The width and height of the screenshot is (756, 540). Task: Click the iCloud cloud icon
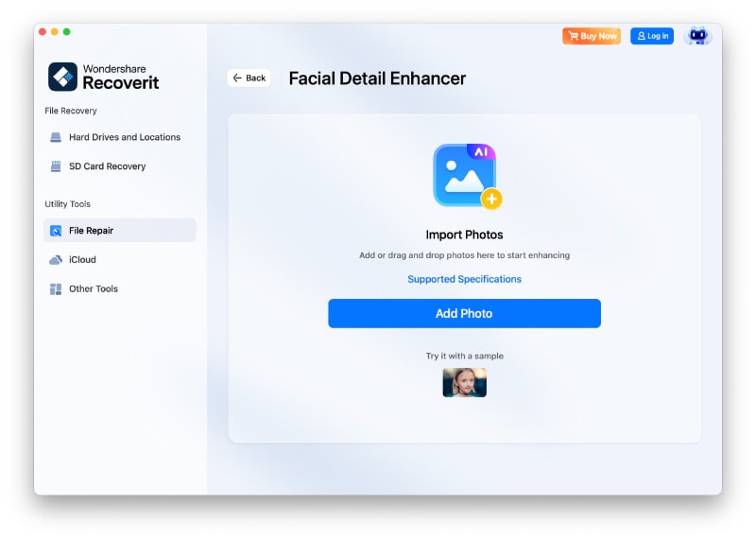pyautogui.click(x=56, y=260)
